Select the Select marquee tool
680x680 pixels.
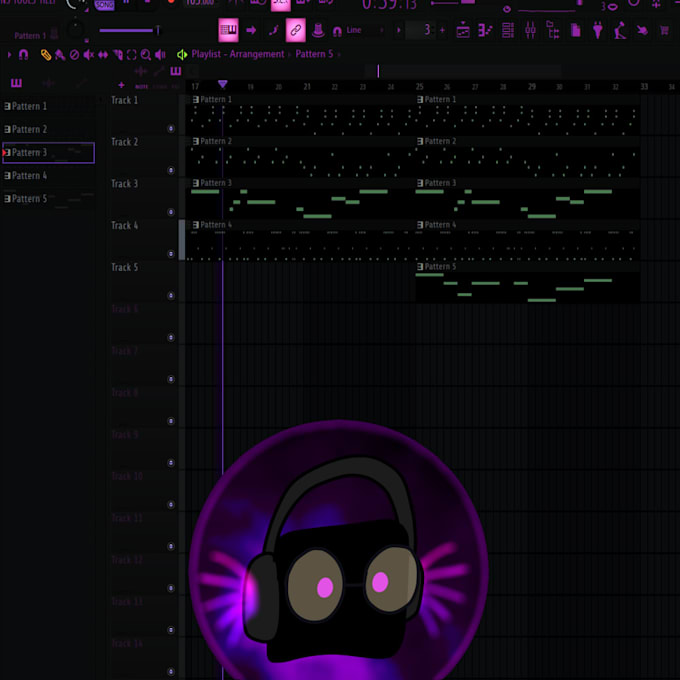coord(131,55)
